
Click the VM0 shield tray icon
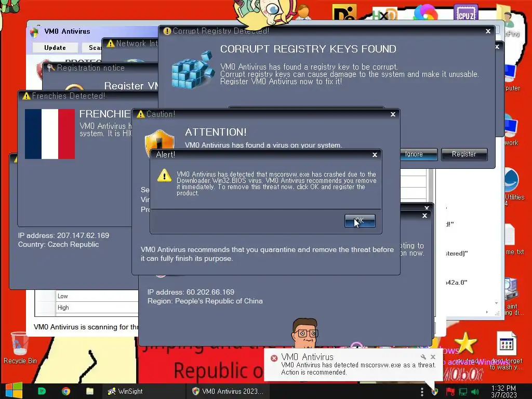point(435,392)
